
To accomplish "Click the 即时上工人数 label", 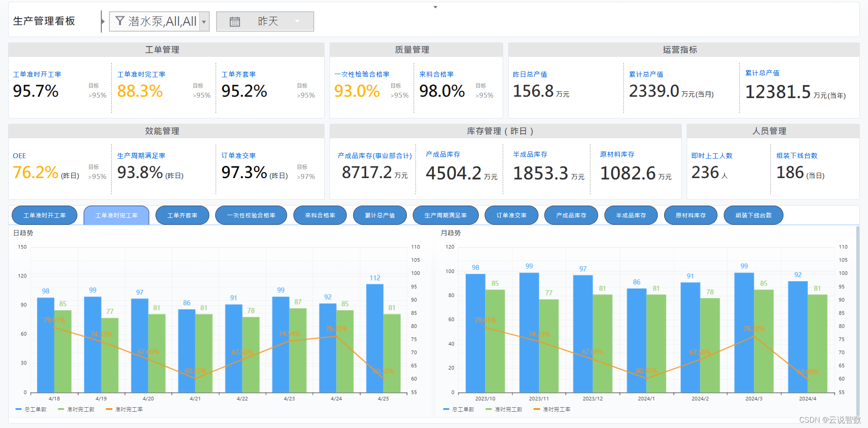I will coord(712,155).
